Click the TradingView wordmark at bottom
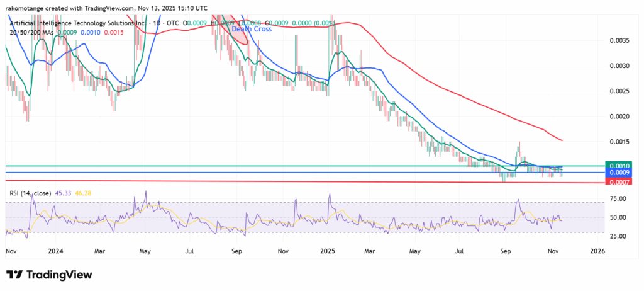This screenshot has height=291, width=644. (x=58, y=275)
